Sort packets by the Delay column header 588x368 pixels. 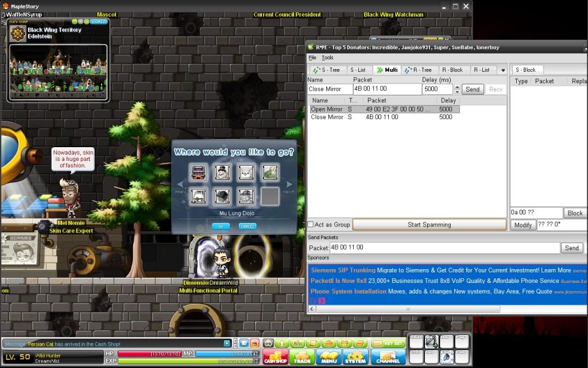448,100
